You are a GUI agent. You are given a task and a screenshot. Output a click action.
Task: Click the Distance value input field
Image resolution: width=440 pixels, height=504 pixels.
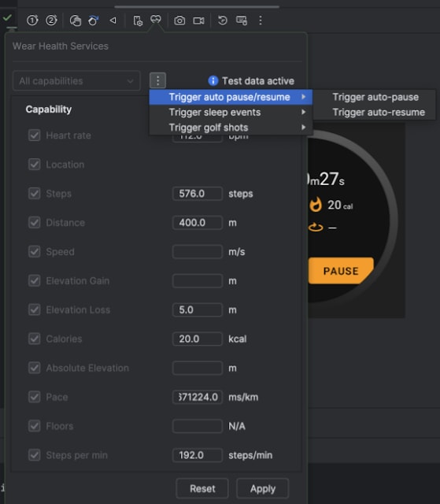tap(198, 222)
